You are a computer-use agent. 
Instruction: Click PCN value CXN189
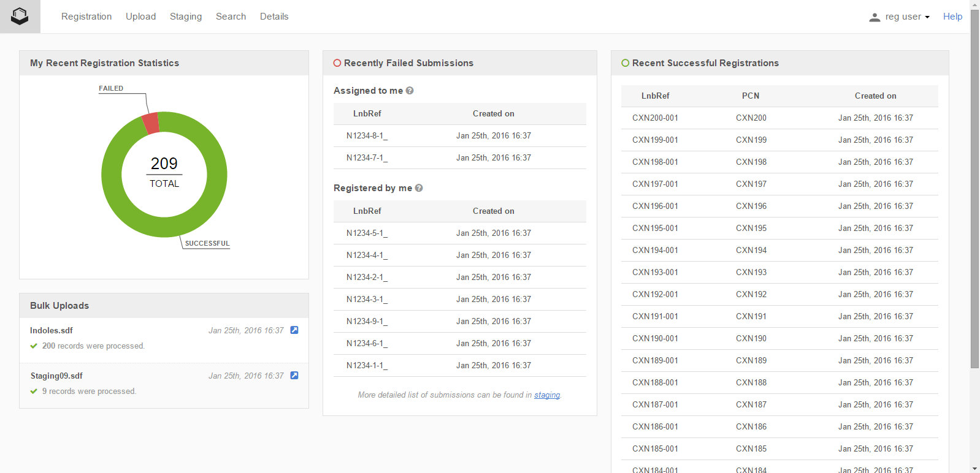pyautogui.click(x=751, y=360)
